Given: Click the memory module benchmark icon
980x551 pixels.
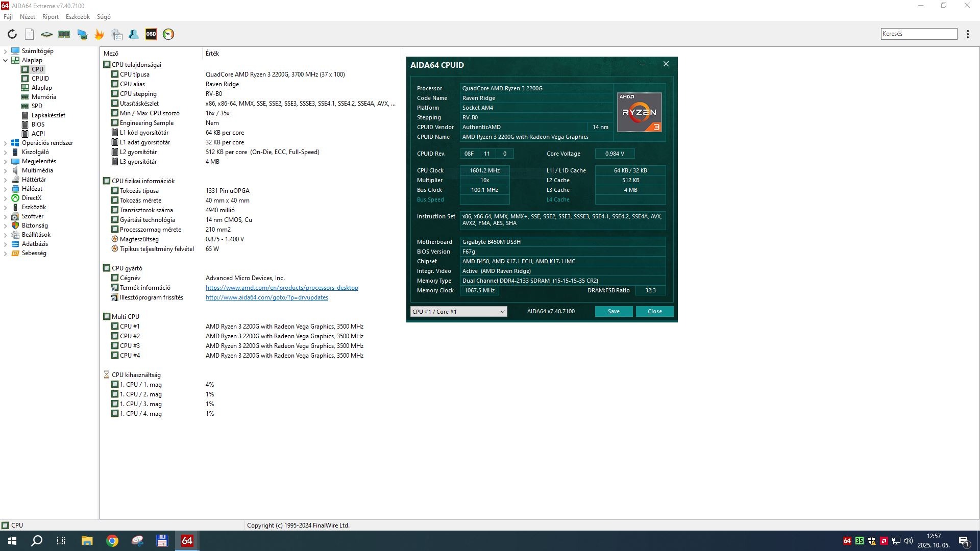Looking at the screenshot, I should click(64, 34).
